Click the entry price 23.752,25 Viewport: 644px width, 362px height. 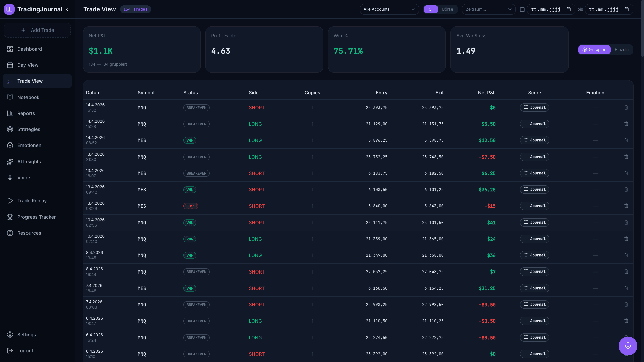pyautogui.click(x=376, y=157)
